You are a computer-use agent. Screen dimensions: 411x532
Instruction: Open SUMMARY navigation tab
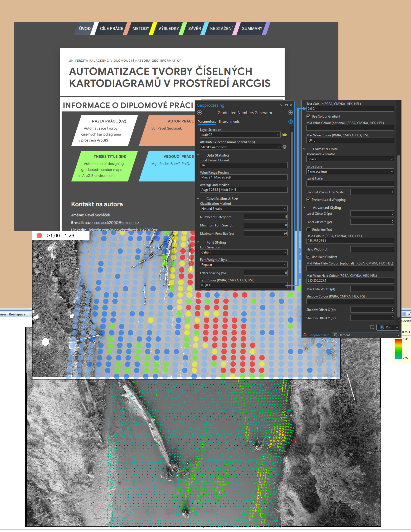click(252, 29)
